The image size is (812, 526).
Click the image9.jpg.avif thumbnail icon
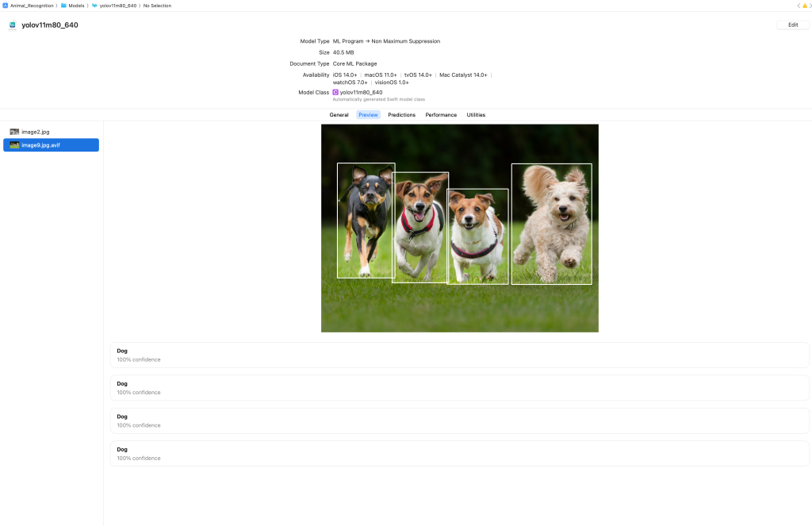(14, 145)
